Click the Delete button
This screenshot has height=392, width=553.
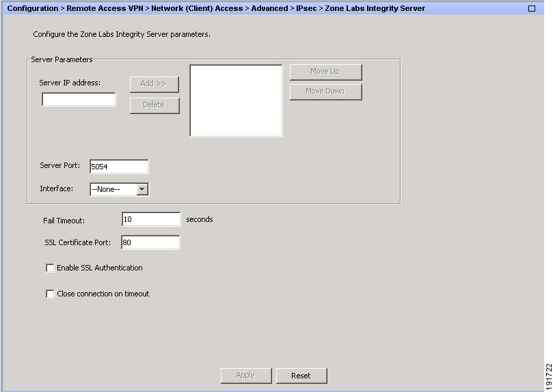(154, 105)
